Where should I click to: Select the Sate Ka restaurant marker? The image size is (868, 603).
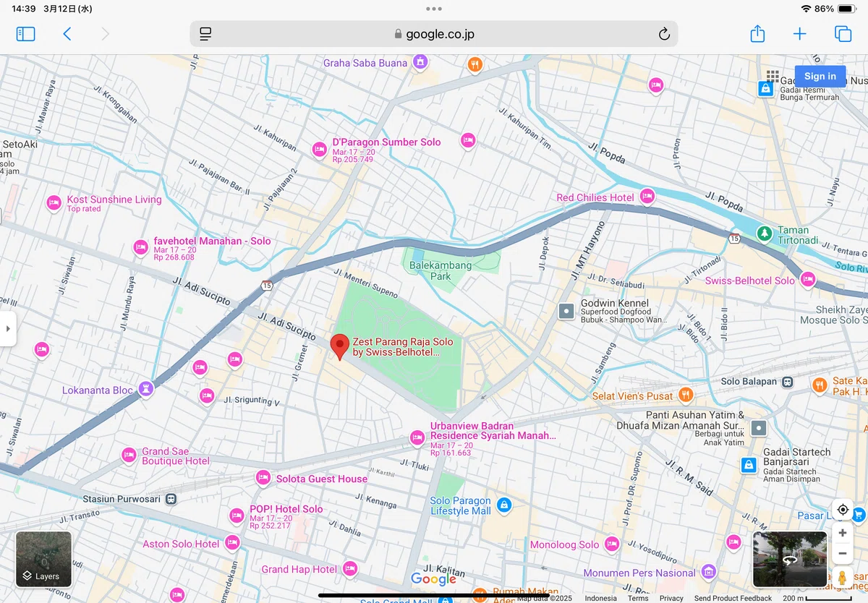coord(820,385)
